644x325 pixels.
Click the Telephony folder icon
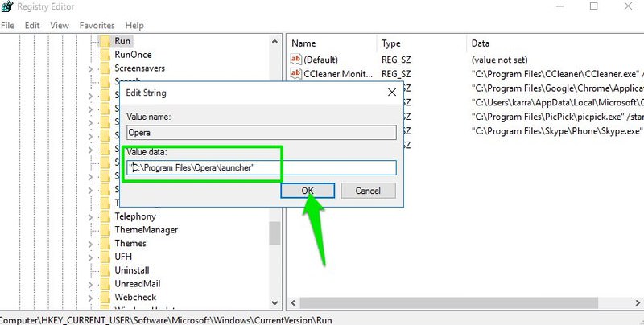pyautogui.click(x=105, y=216)
